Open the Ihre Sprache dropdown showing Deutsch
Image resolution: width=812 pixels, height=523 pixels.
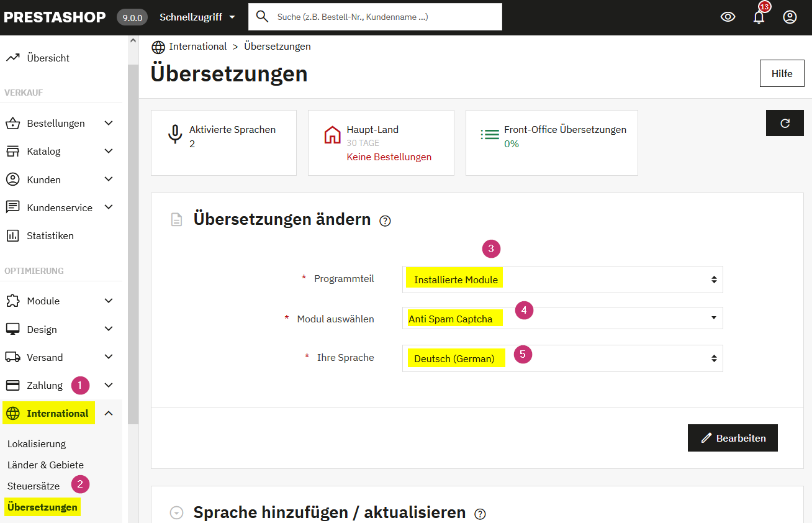tap(562, 358)
